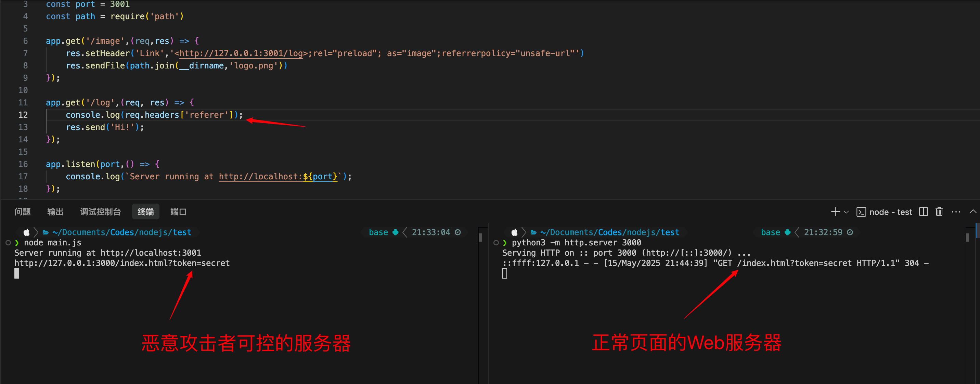This screenshot has height=384, width=980.
Task: Select the 终端 tab
Action: pyautogui.click(x=145, y=212)
